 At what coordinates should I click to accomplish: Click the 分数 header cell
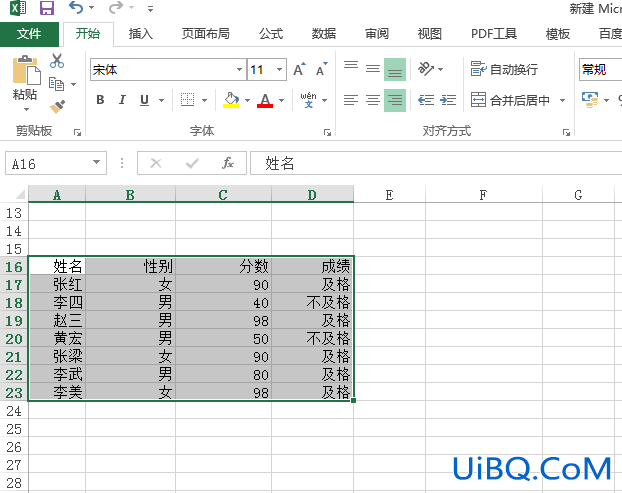(223, 266)
